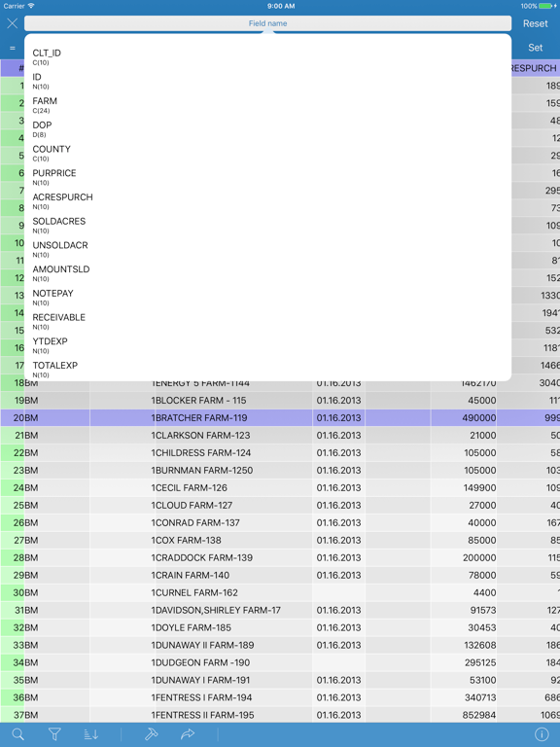This screenshot has height=747, width=560.
Task: Select 1DUDGEON FARM -190 cell
Action: click(x=231, y=662)
